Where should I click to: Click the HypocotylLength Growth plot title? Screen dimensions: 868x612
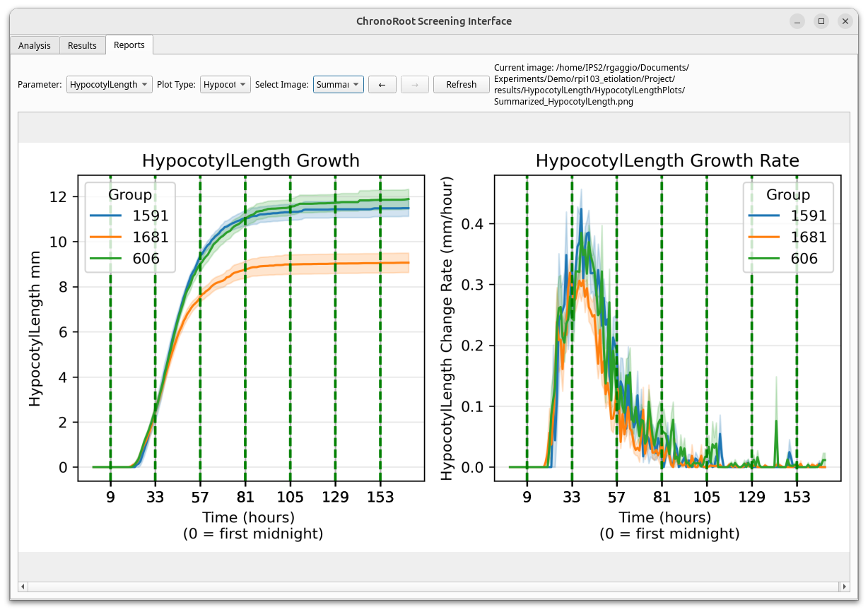coord(251,161)
